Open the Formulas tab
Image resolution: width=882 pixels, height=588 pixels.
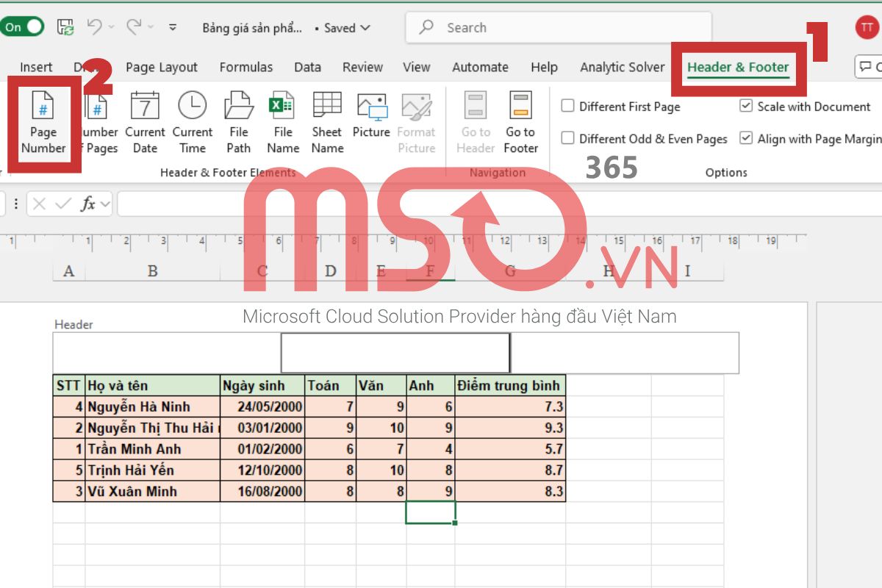(x=246, y=67)
